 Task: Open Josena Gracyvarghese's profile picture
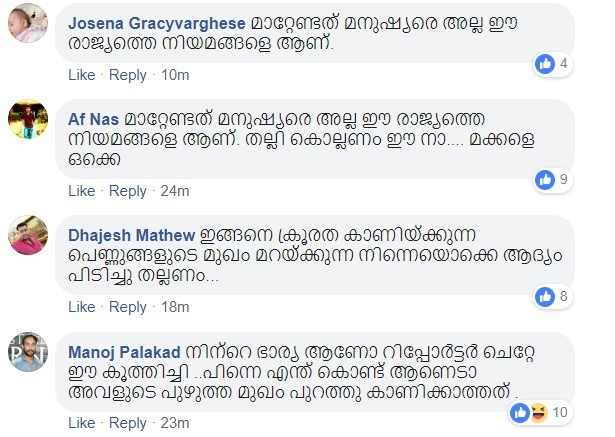pyautogui.click(x=28, y=23)
